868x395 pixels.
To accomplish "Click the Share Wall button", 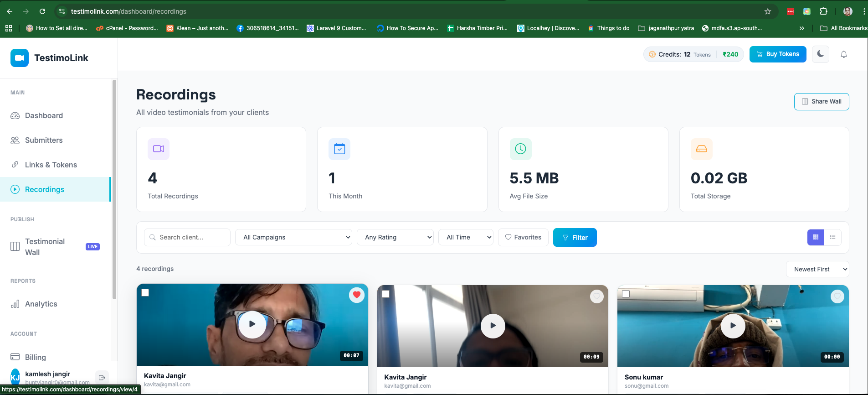I will click(822, 102).
